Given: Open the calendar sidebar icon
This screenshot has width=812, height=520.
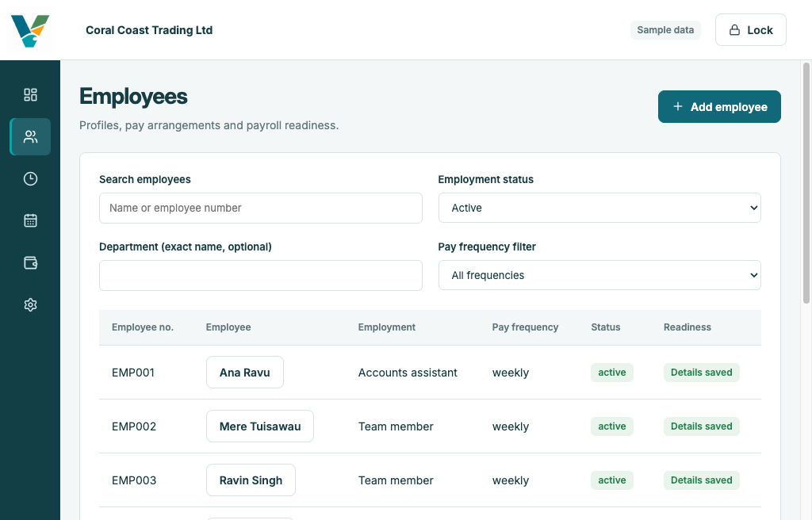Looking at the screenshot, I should tap(31, 220).
